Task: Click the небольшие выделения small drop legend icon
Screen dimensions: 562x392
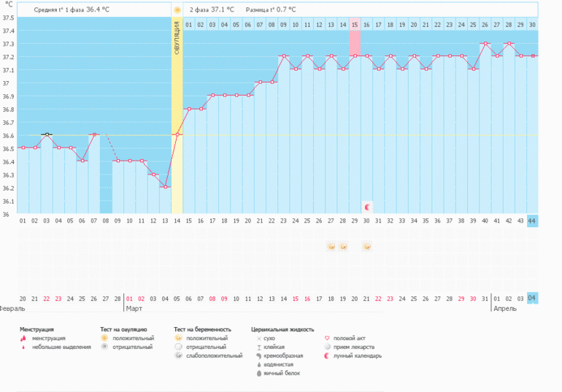Action: point(23,347)
